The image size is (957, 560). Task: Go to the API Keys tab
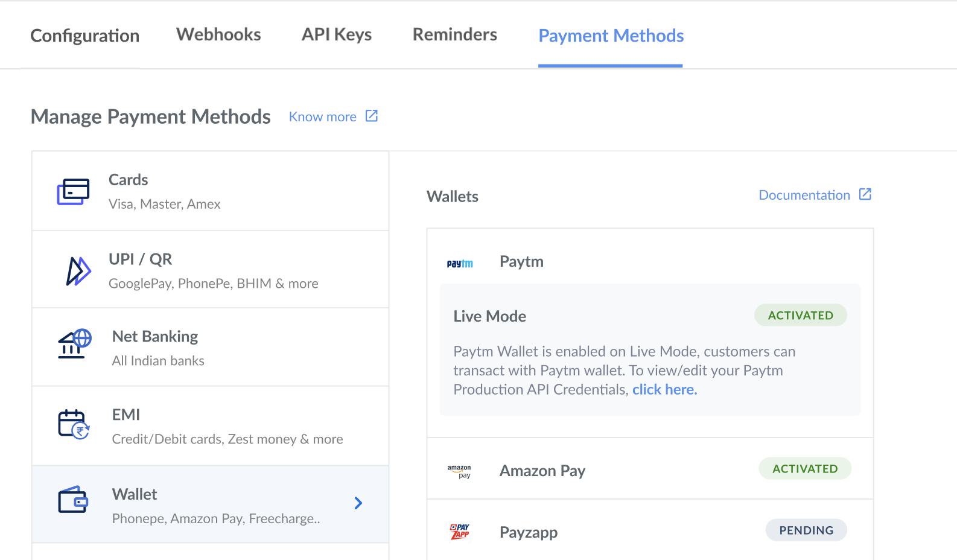click(337, 34)
